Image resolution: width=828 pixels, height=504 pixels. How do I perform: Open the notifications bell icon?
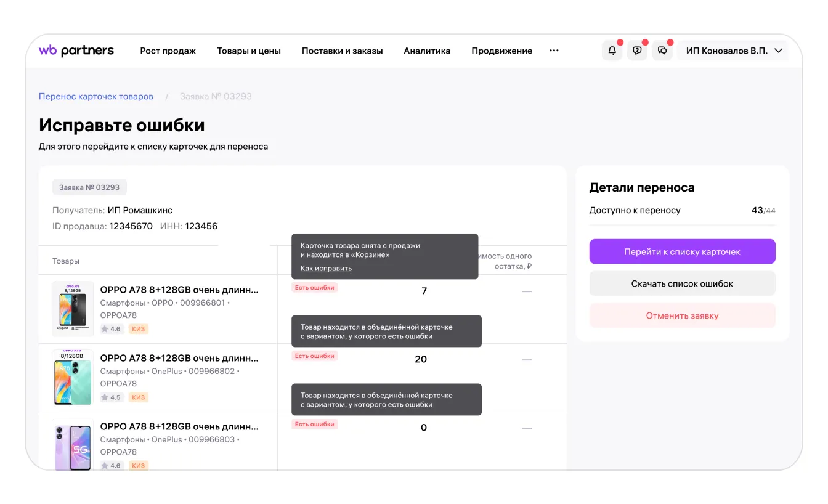[612, 51]
